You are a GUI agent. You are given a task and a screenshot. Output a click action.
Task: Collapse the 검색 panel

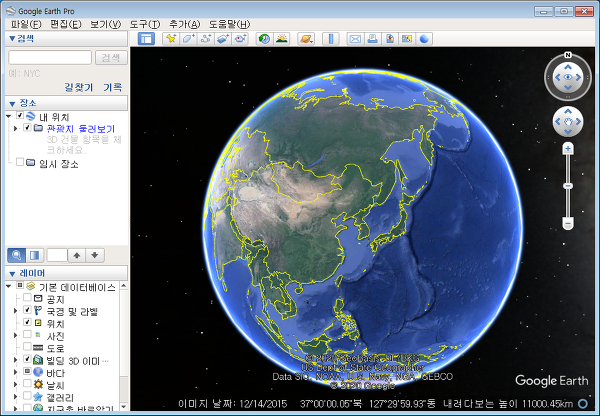pyautogui.click(x=12, y=39)
